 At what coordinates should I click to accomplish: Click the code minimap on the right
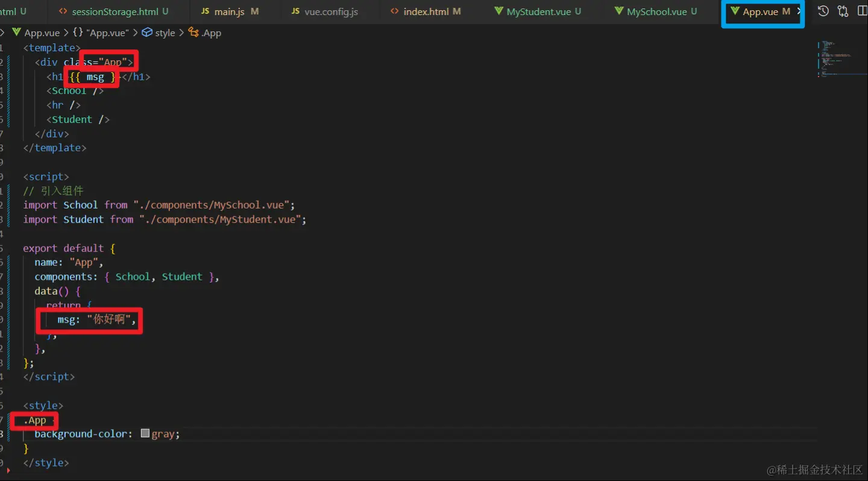click(x=841, y=59)
